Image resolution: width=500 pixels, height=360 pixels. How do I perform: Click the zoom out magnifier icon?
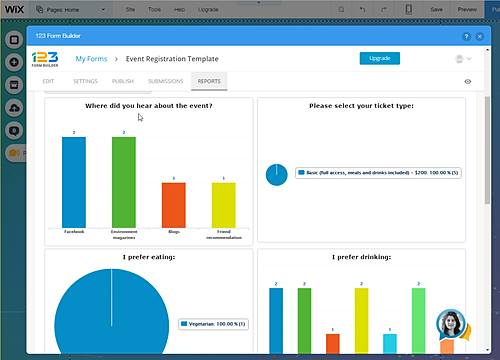[341, 9]
